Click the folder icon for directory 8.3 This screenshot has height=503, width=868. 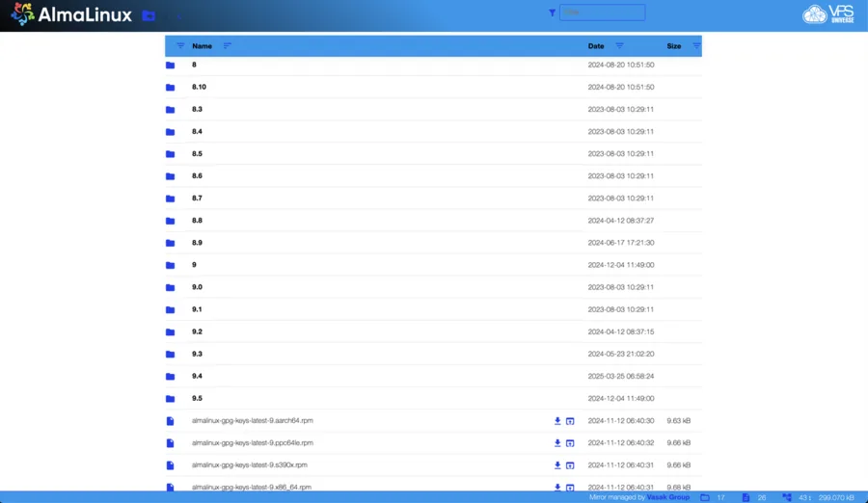point(171,110)
